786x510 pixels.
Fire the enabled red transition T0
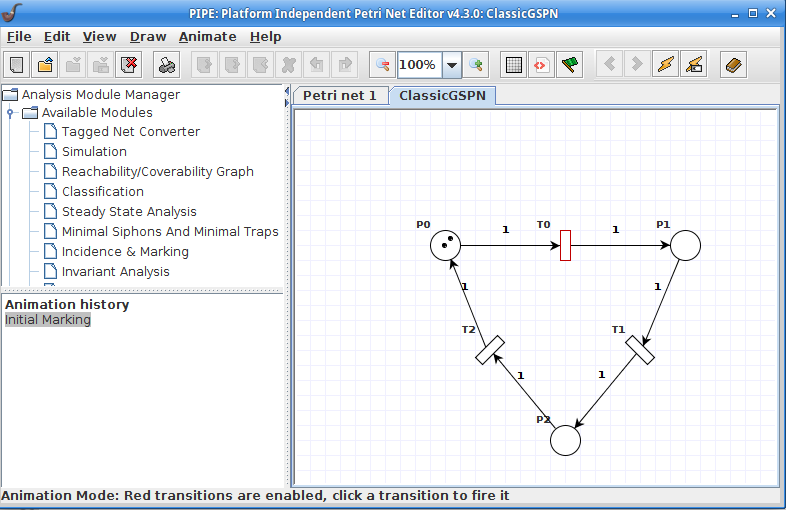click(565, 245)
